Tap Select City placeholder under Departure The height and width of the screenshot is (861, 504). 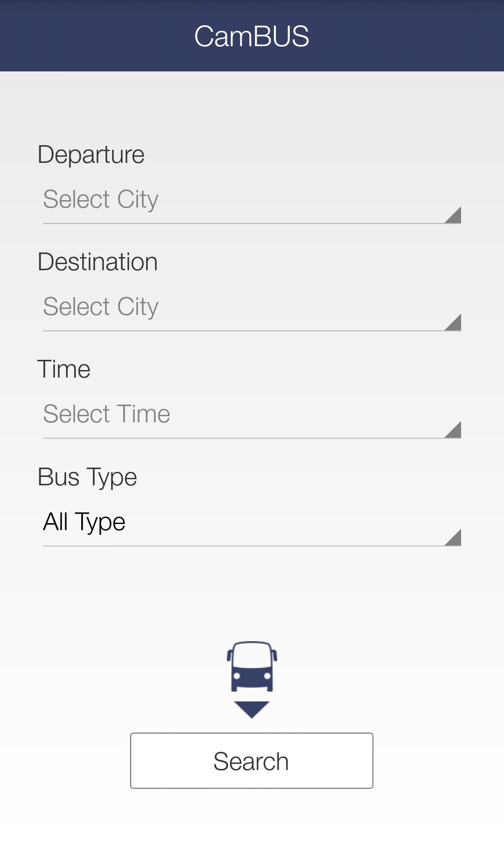point(101,199)
